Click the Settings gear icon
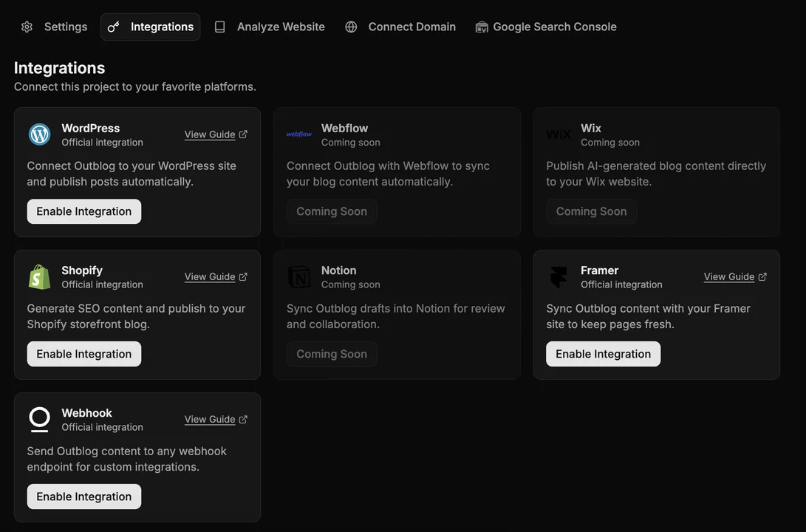Viewport: 806px width, 532px height. [27, 27]
